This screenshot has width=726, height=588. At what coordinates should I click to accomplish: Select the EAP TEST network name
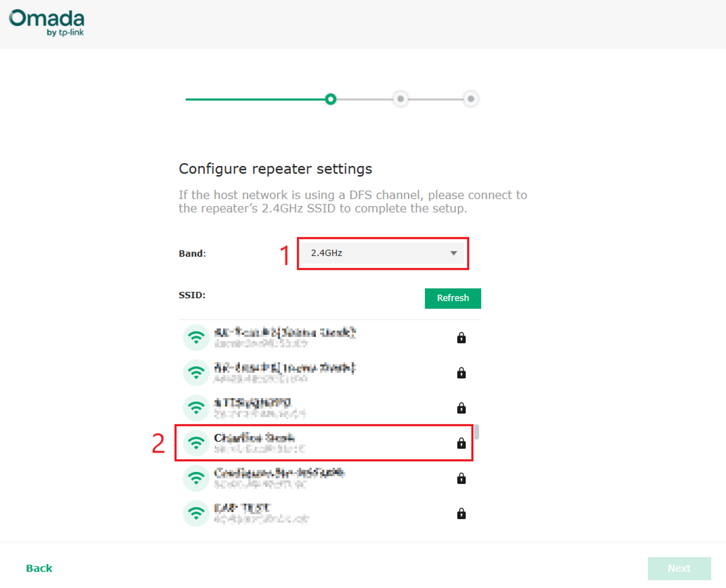pos(242,508)
